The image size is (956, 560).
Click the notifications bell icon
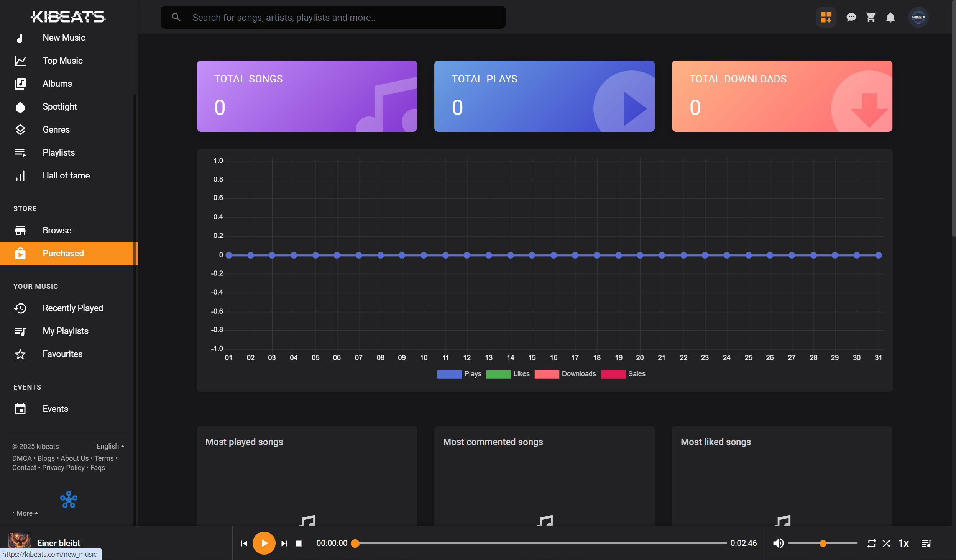pyautogui.click(x=890, y=17)
